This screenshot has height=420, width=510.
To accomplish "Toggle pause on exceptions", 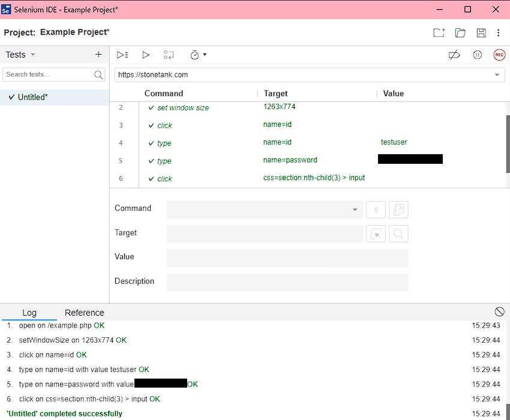I will click(477, 55).
